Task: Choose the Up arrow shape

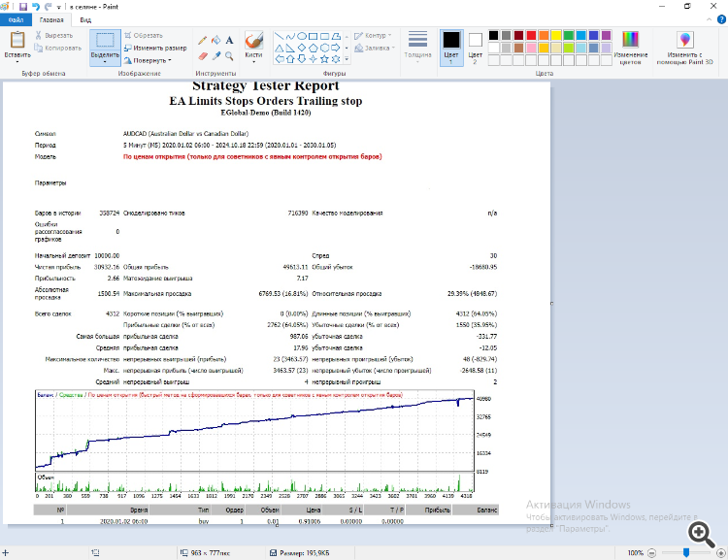Action: [290, 59]
